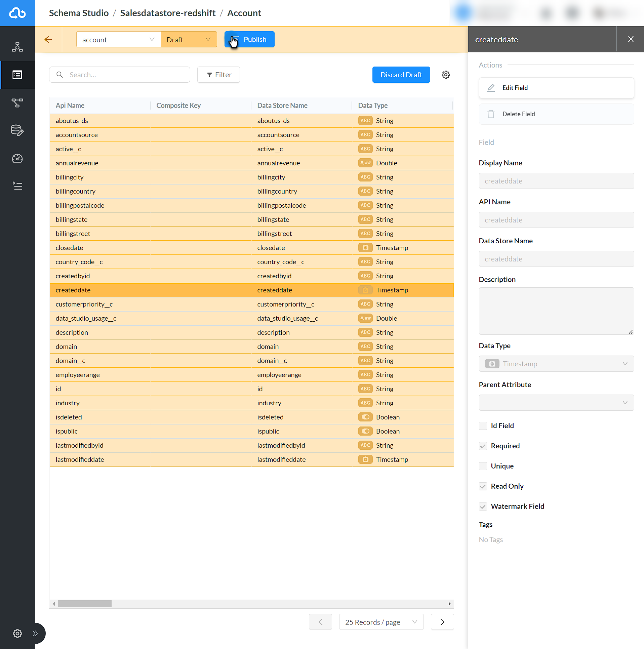644x649 pixels.
Task: Toggle the Id Field checkbox
Action: [x=483, y=426]
